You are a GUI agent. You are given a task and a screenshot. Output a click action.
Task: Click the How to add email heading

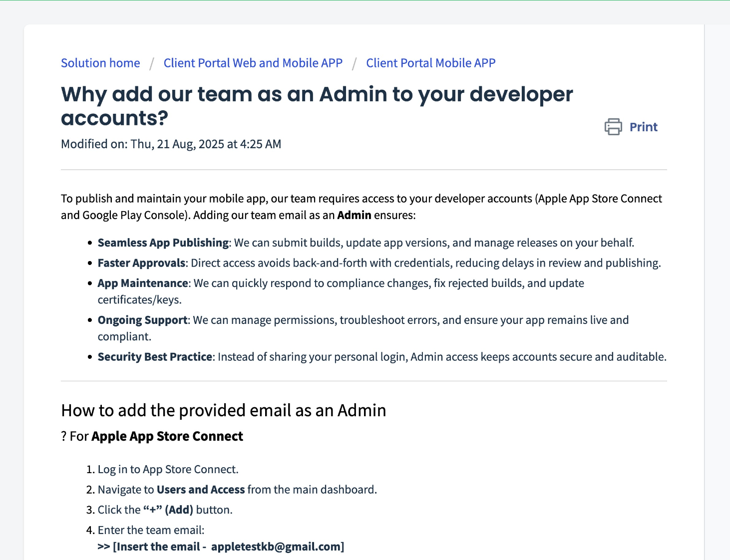coord(224,410)
